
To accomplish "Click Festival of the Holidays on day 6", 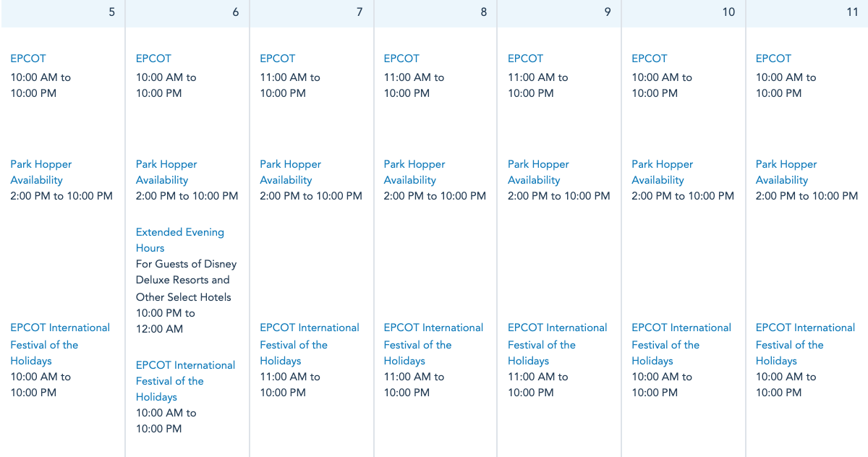I will (x=185, y=381).
